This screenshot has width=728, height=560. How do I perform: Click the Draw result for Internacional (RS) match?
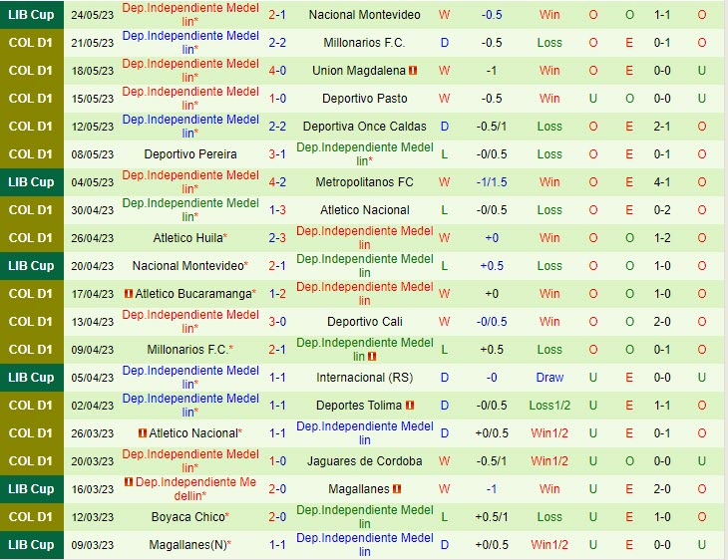pyautogui.click(x=549, y=378)
